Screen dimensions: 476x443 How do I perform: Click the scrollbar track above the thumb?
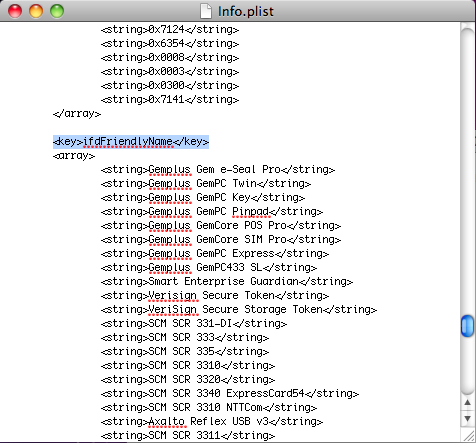467,170
